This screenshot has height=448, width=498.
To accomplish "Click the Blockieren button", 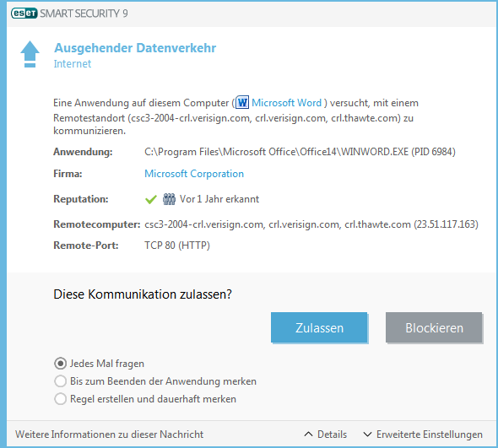I will (434, 327).
